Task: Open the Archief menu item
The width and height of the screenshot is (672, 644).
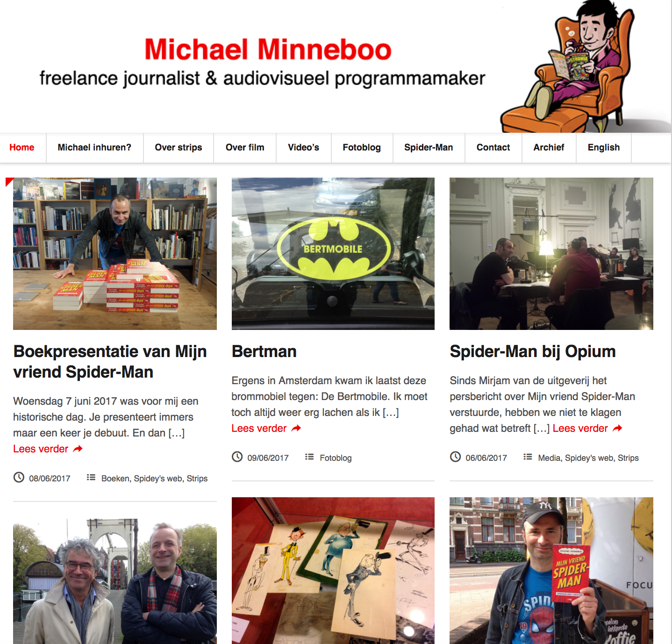Action: tap(549, 148)
